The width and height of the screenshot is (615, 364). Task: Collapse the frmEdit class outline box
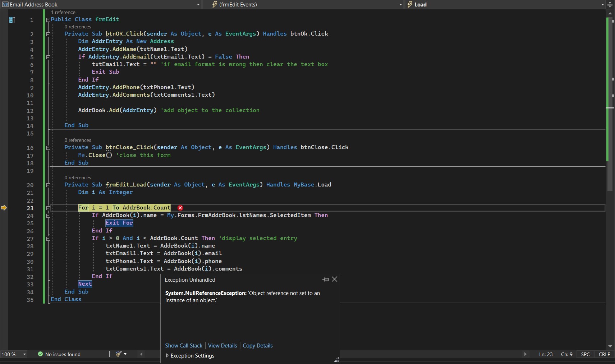[48, 20]
